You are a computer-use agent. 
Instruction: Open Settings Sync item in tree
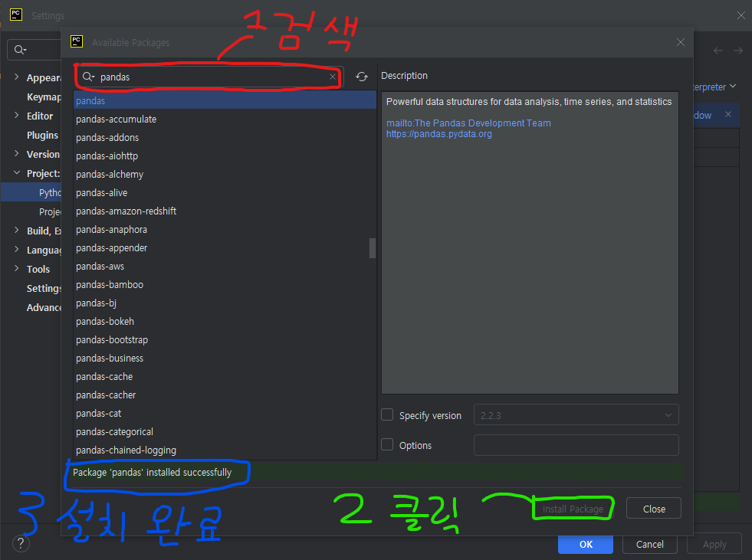click(x=44, y=288)
